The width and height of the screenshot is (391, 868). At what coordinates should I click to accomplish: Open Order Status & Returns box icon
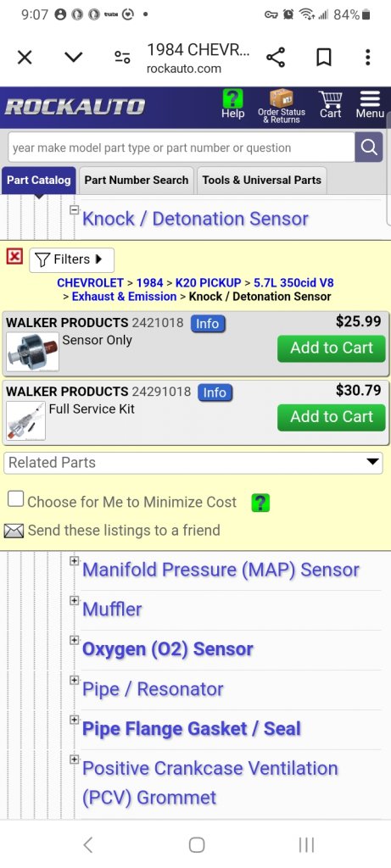282,99
